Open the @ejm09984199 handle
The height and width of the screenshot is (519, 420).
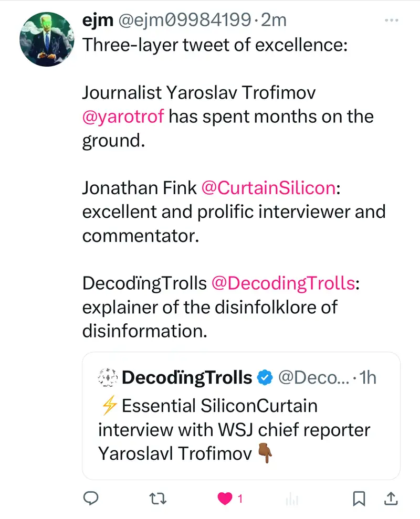coord(184,20)
